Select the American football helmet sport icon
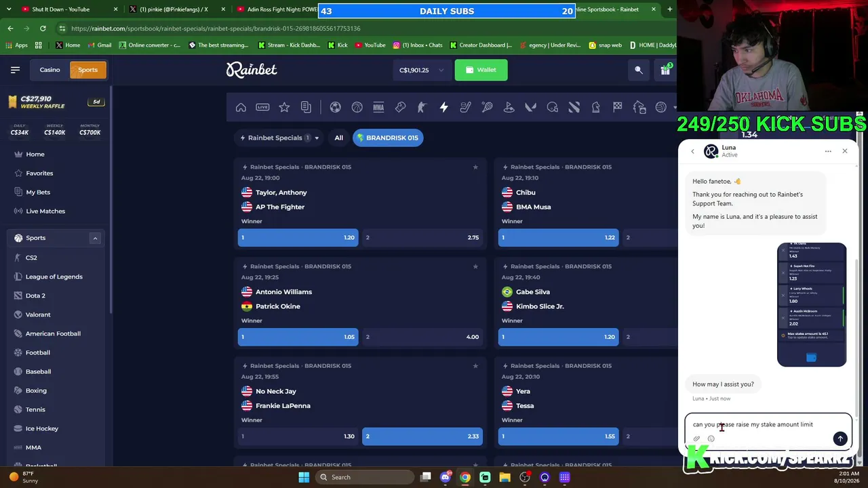 tap(552, 107)
